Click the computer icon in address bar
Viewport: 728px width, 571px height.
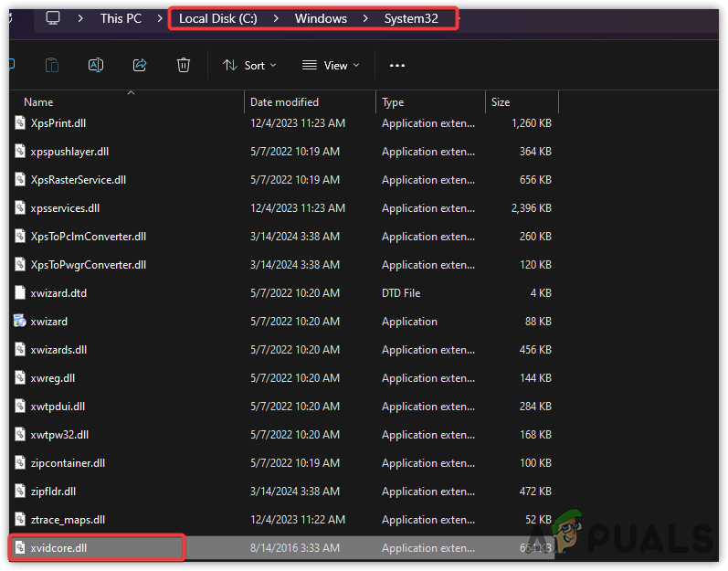pyautogui.click(x=53, y=18)
